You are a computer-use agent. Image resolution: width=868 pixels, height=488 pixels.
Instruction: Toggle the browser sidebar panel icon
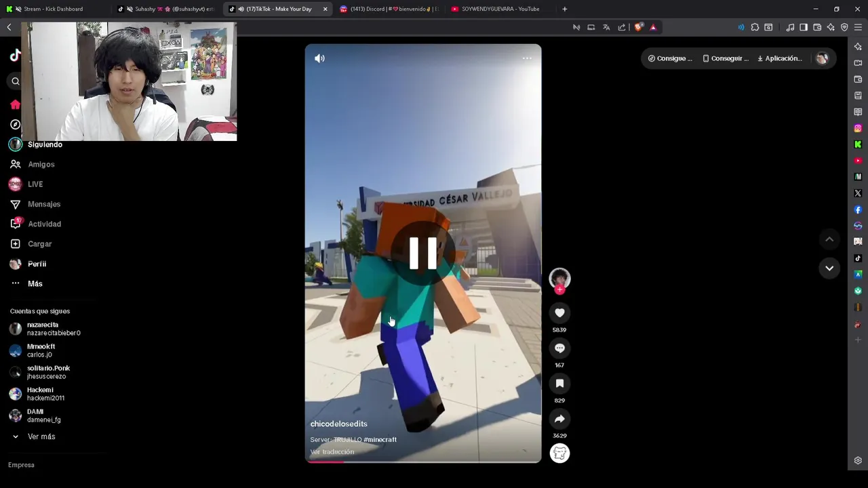point(804,27)
